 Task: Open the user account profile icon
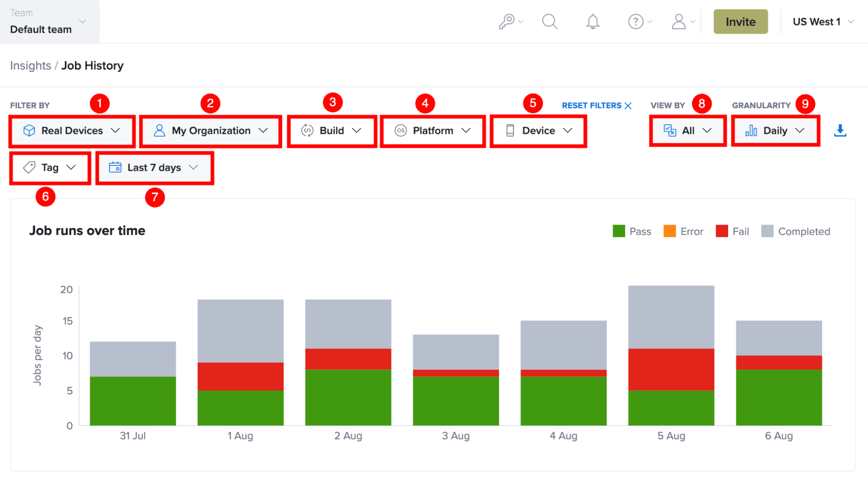pyautogui.click(x=679, y=21)
